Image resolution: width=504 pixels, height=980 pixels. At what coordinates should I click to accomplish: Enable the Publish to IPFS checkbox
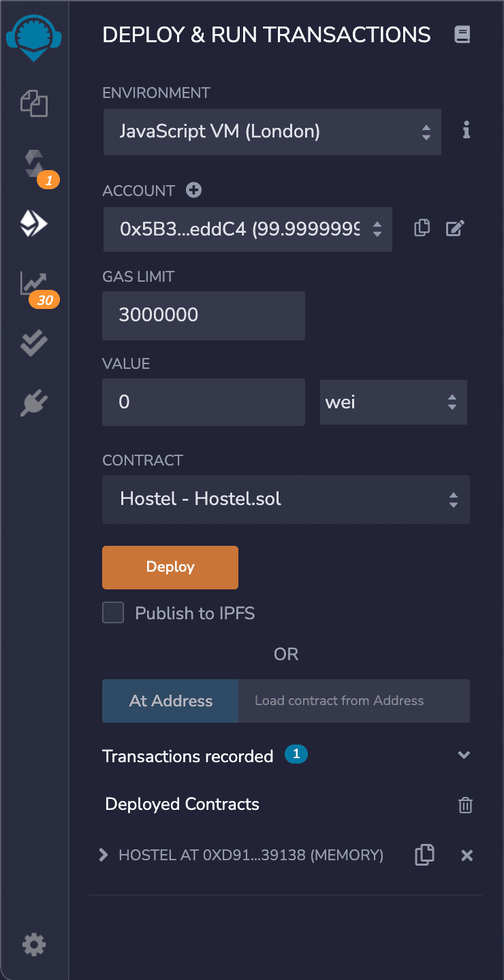113,613
